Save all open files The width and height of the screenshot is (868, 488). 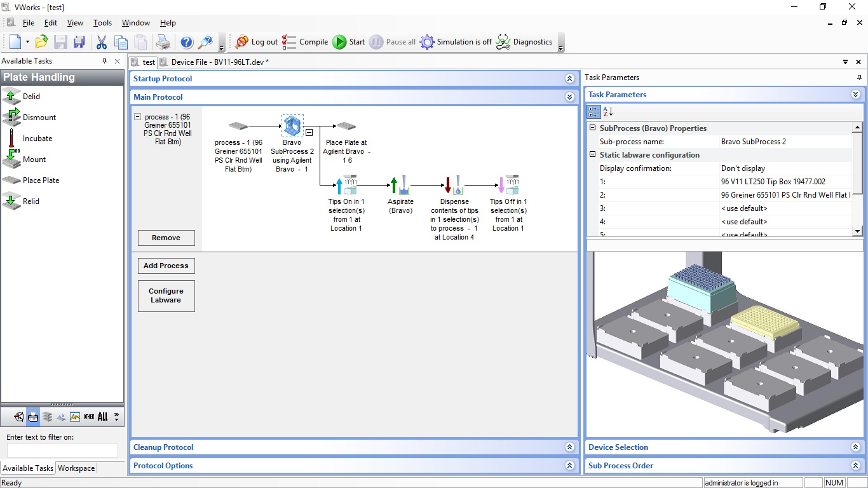(x=79, y=42)
